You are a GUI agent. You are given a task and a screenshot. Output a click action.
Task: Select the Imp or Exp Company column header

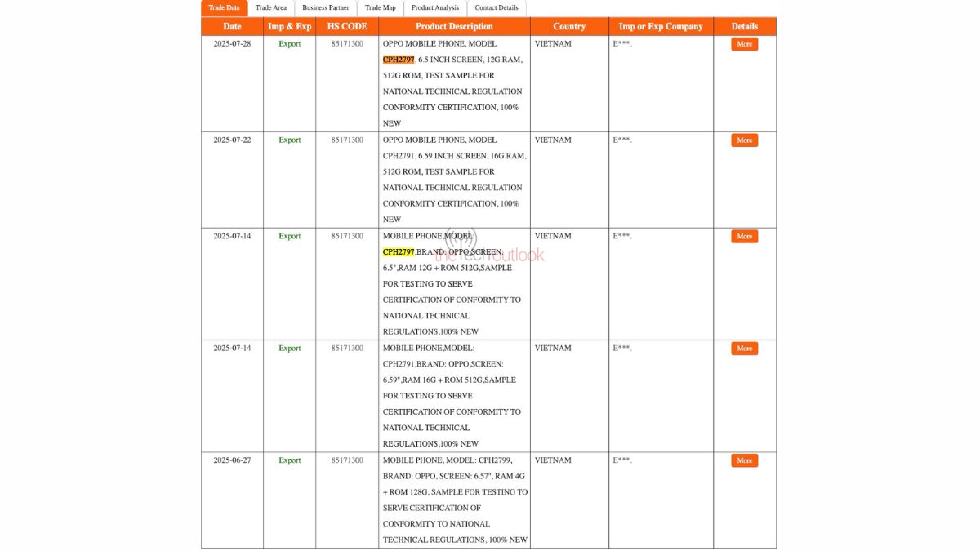(661, 26)
